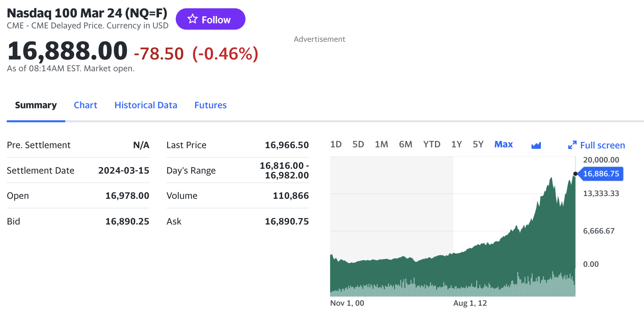Viewport: 644px width, 314px height.
Task: Open the Futures tab
Action: [x=210, y=105]
